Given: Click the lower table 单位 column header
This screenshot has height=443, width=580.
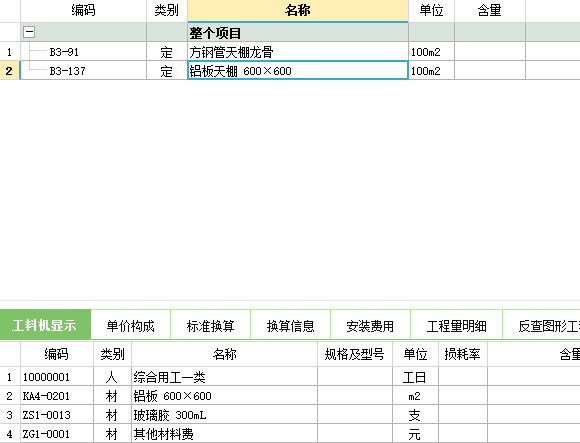Looking at the screenshot, I should [x=415, y=354].
